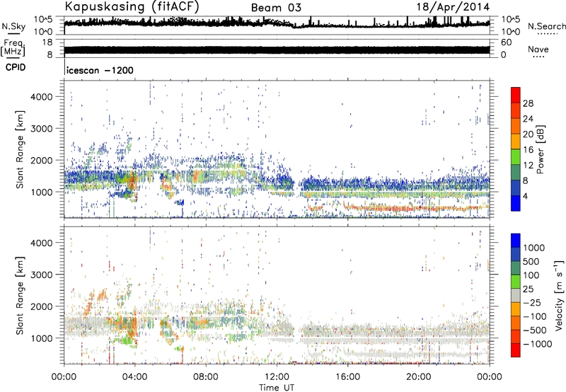This screenshot has height=392, width=566.
Task: Click the "08:00" time tick label
Action: pyautogui.click(x=206, y=377)
